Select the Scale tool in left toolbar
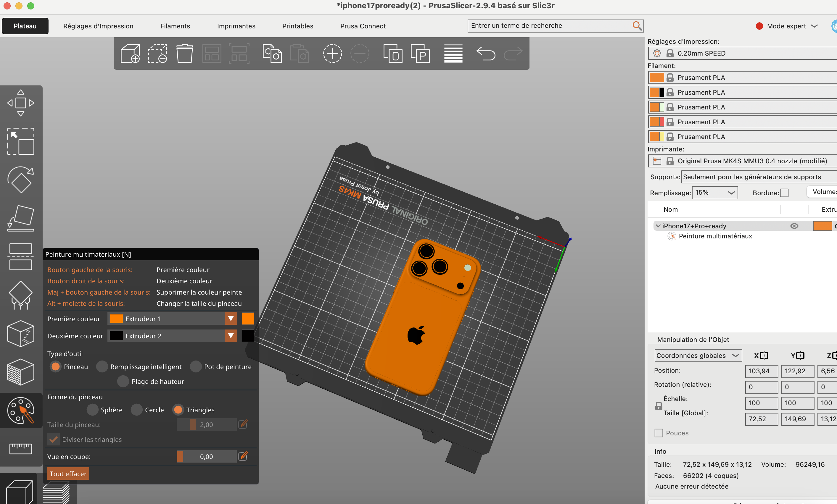This screenshot has width=837, height=504. pyautogui.click(x=21, y=141)
